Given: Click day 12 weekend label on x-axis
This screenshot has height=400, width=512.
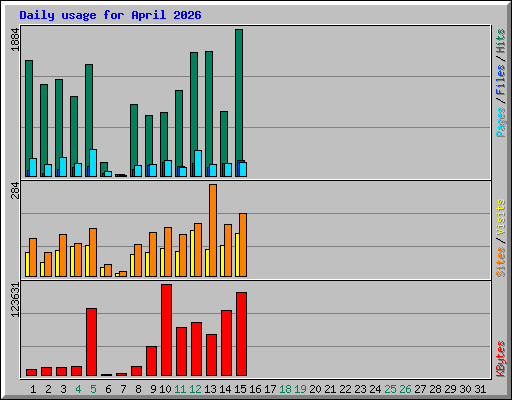Looking at the screenshot, I should [x=195, y=389].
